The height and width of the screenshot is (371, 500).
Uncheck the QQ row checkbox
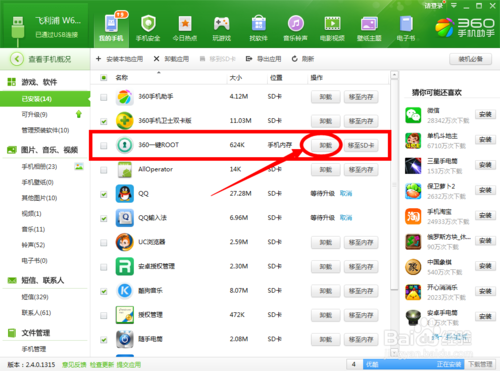(x=104, y=194)
